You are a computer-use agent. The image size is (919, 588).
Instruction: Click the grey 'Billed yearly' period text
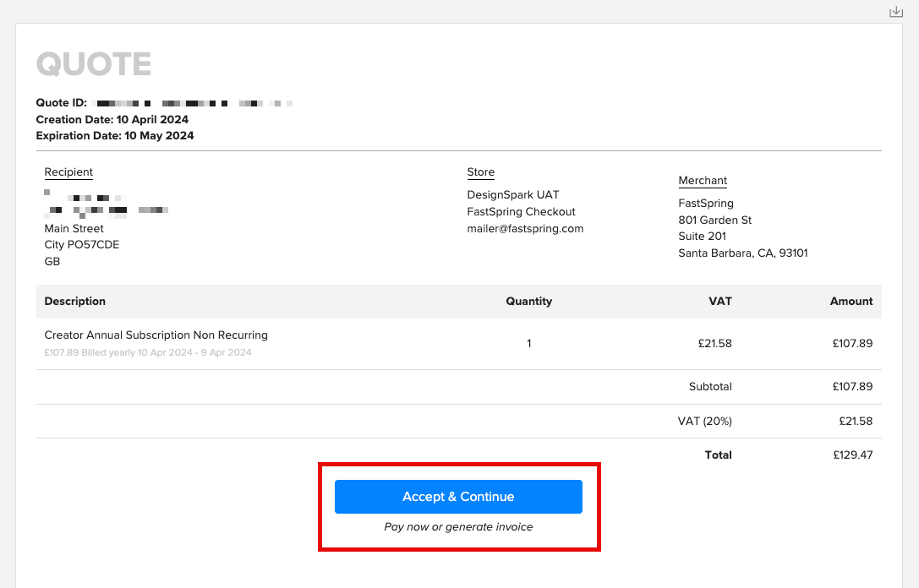click(x=148, y=353)
